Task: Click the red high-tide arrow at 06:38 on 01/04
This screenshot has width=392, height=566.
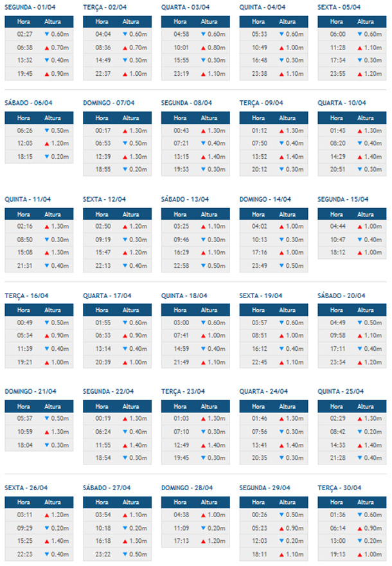Action: 46,48
